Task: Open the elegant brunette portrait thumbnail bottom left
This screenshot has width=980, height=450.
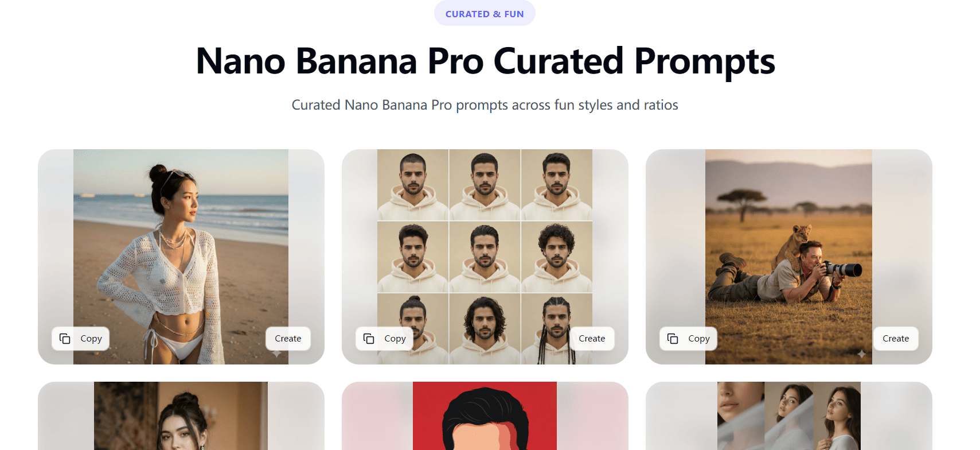Action: tap(181, 416)
